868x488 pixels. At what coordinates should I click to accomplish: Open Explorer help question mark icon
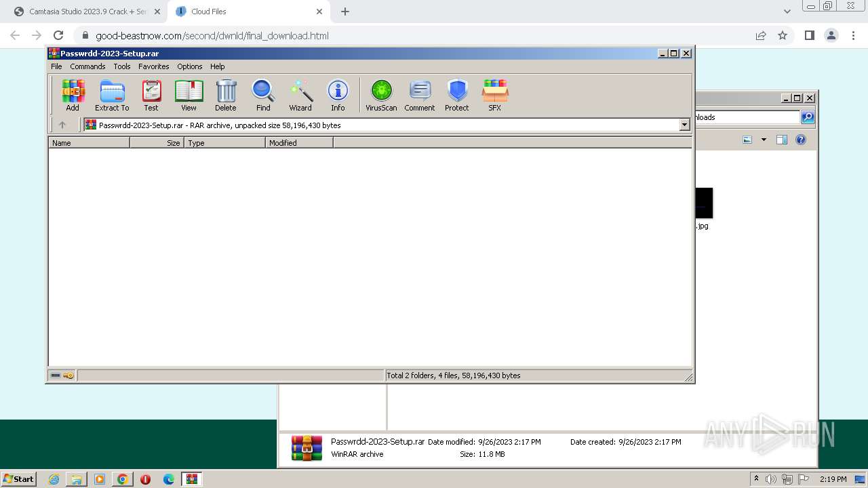pos(801,140)
